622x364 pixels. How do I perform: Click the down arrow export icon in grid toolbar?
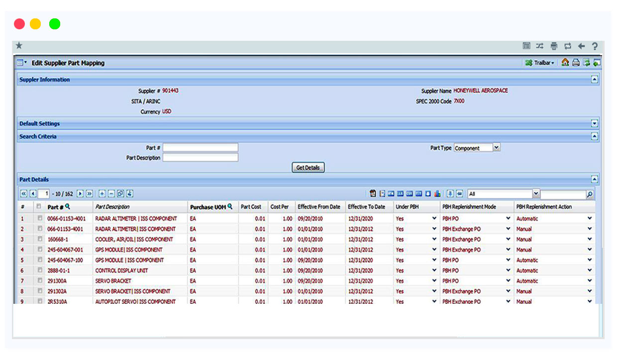pos(428,193)
